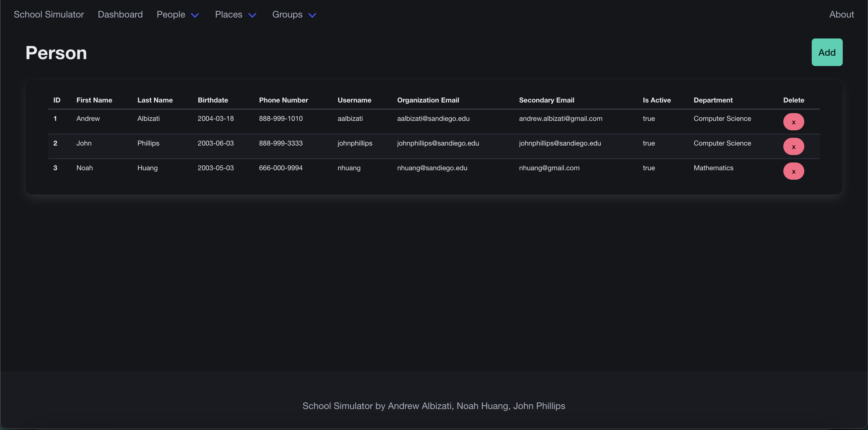This screenshot has width=868, height=430.
Task: Delete John Phillips' row
Action: click(x=793, y=147)
